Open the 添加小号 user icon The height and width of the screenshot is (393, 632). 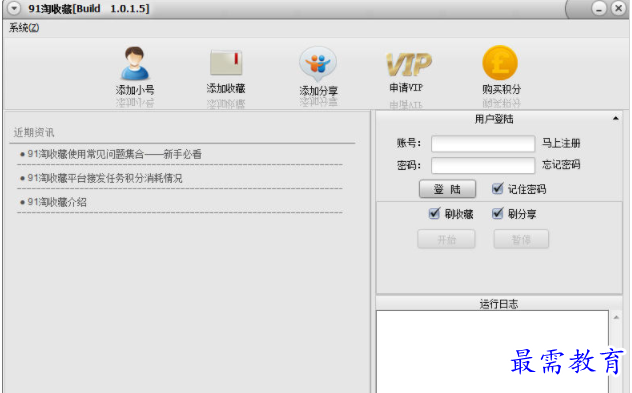click(x=135, y=64)
